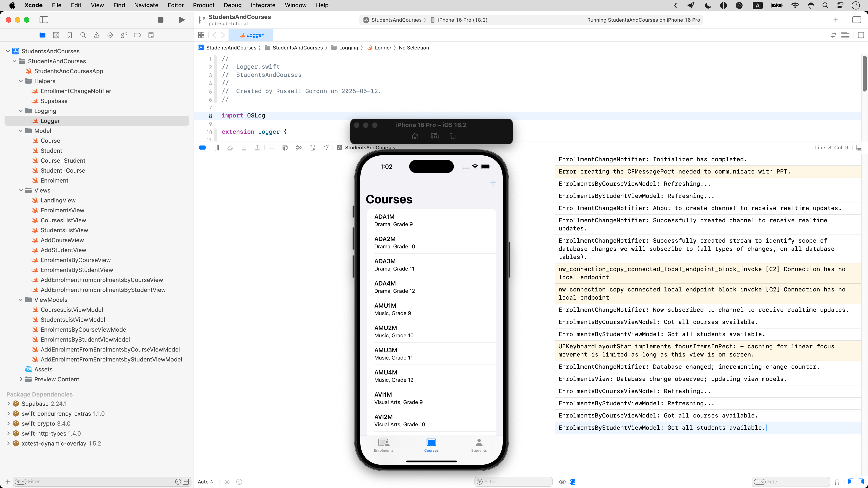Open the Issue navigator warning icon
Viewport: 868px width, 488px height.
point(97,35)
